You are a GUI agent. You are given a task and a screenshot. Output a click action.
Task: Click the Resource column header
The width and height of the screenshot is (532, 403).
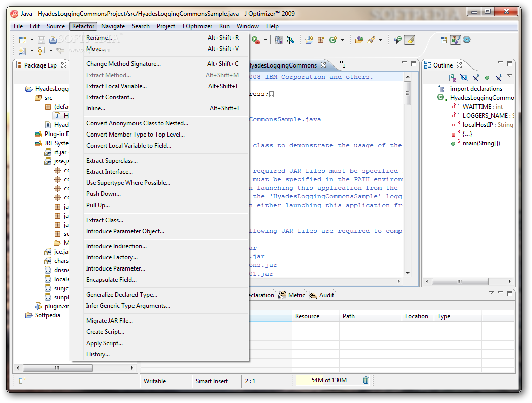coord(315,316)
